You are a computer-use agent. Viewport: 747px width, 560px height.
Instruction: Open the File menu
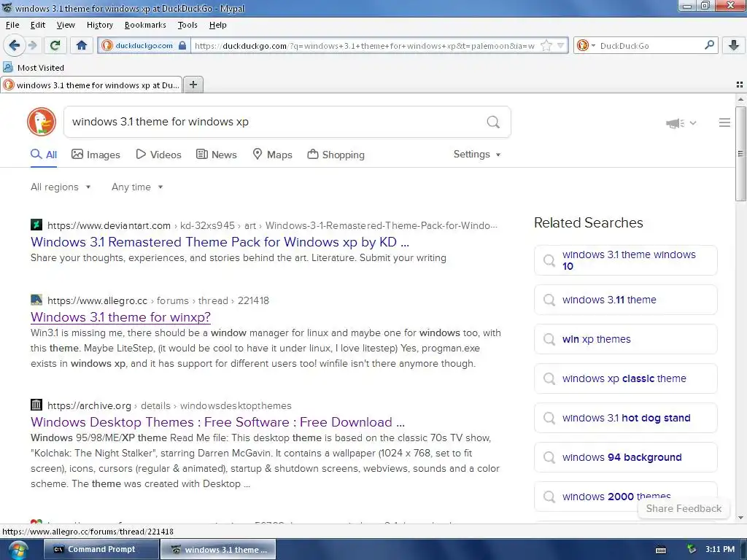[12, 25]
